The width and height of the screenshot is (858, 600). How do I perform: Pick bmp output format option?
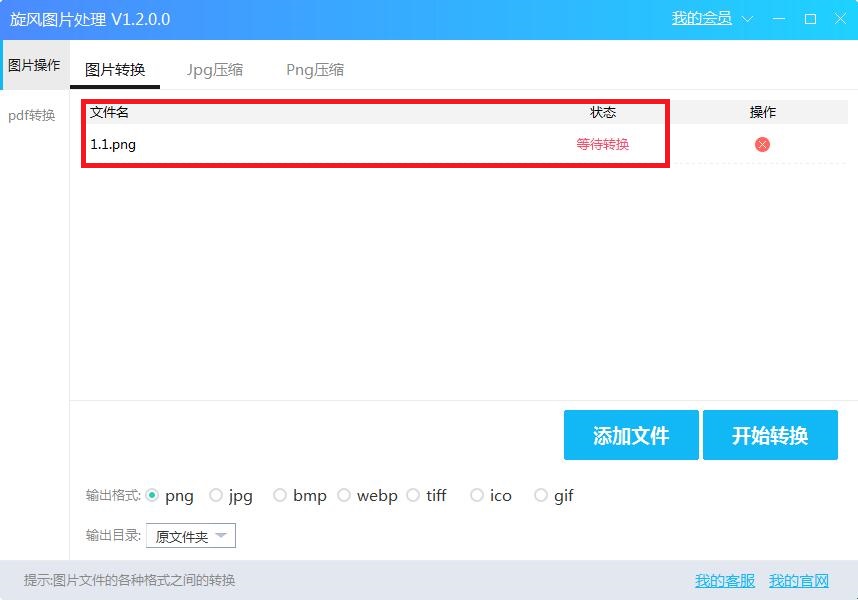[x=280, y=495]
